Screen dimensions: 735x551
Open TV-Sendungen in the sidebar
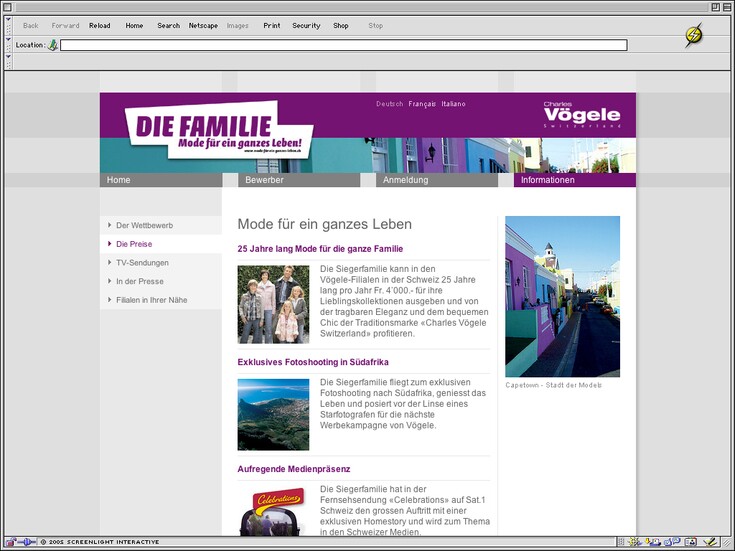pos(161,263)
